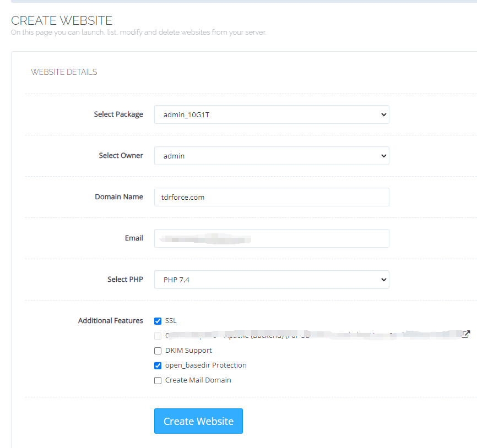Open the Select Package dropdown
Screen dimensions: 477x448
271,114
